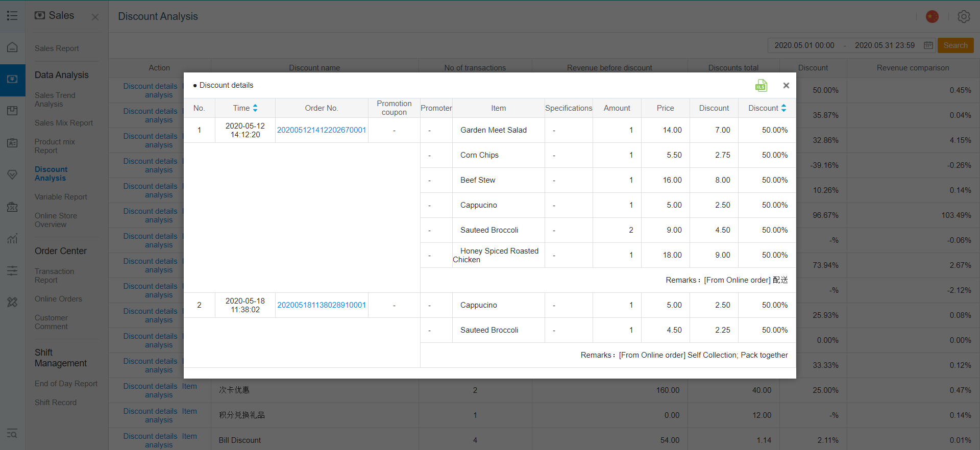Viewport: 980px width, 450px height.
Task: Open Online Store Overview
Action: tap(56, 220)
